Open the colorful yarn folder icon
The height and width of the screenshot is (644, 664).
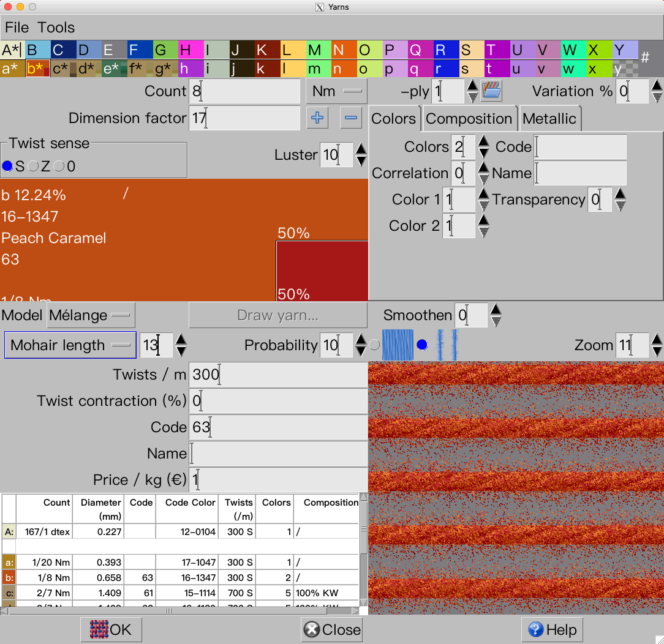tap(491, 91)
